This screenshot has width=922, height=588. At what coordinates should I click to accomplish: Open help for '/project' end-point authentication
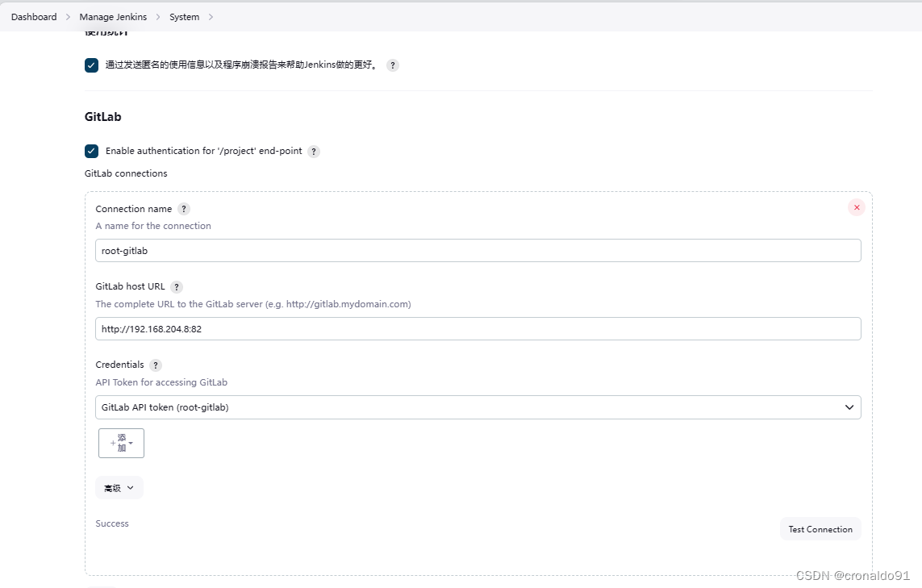coord(314,152)
